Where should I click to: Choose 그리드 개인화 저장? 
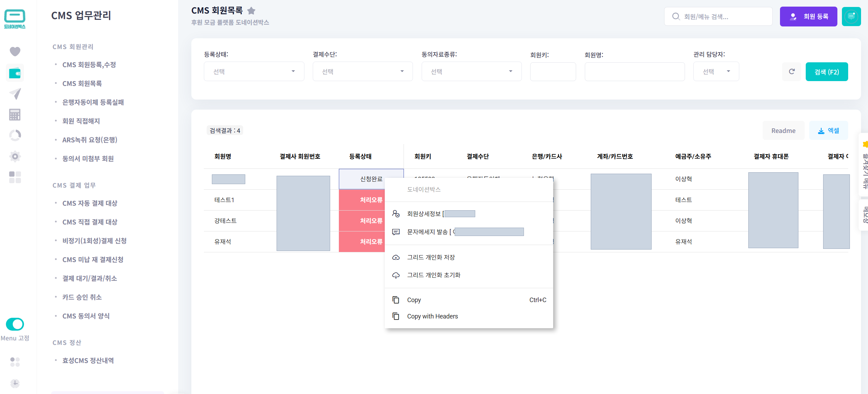pyautogui.click(x=469, y=257)
